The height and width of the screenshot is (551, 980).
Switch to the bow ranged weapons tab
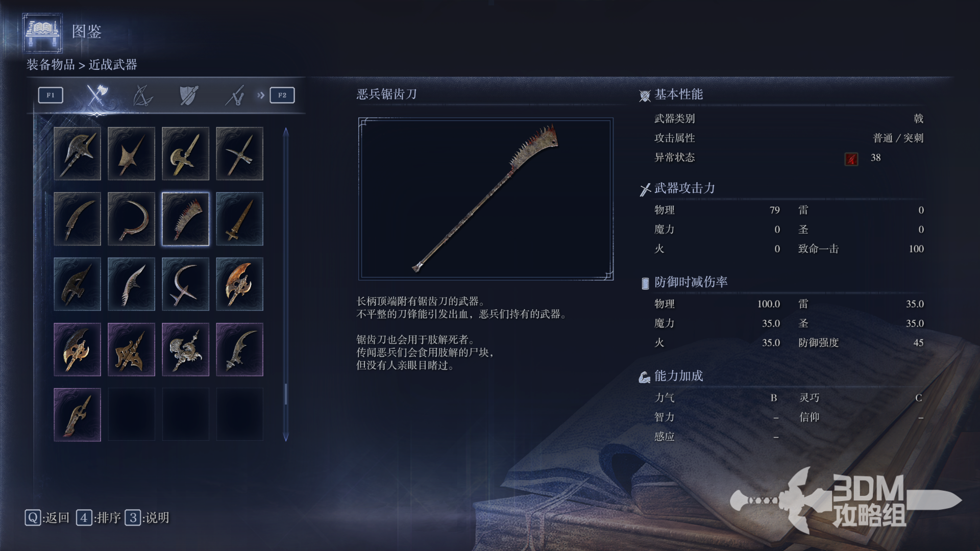[x=142, y=95]
